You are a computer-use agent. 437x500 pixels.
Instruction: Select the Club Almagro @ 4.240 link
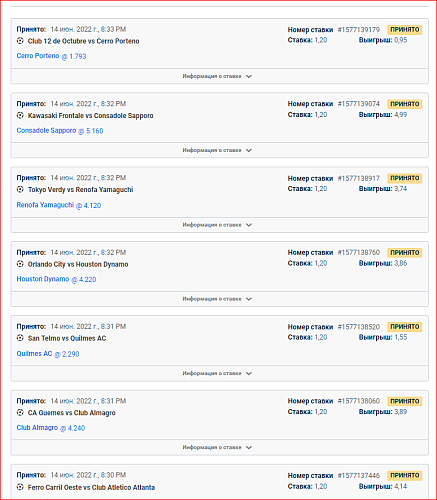coord(51,428)
